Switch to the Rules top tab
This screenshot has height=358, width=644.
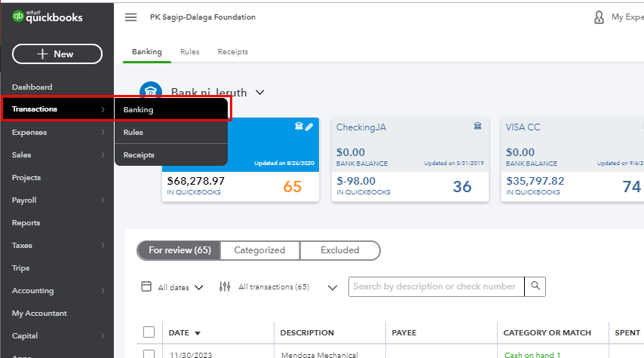click(x=190, y=52)
